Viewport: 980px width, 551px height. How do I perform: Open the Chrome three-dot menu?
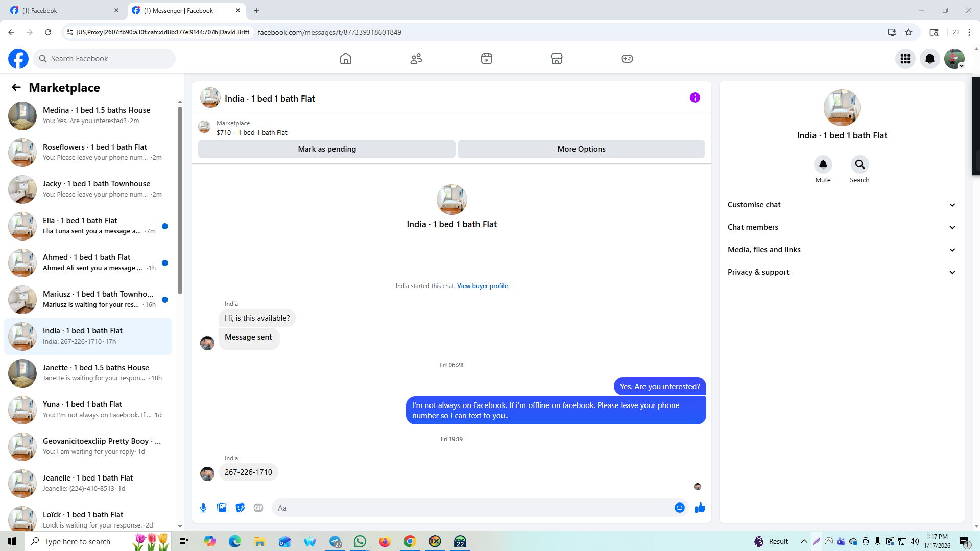969,32
